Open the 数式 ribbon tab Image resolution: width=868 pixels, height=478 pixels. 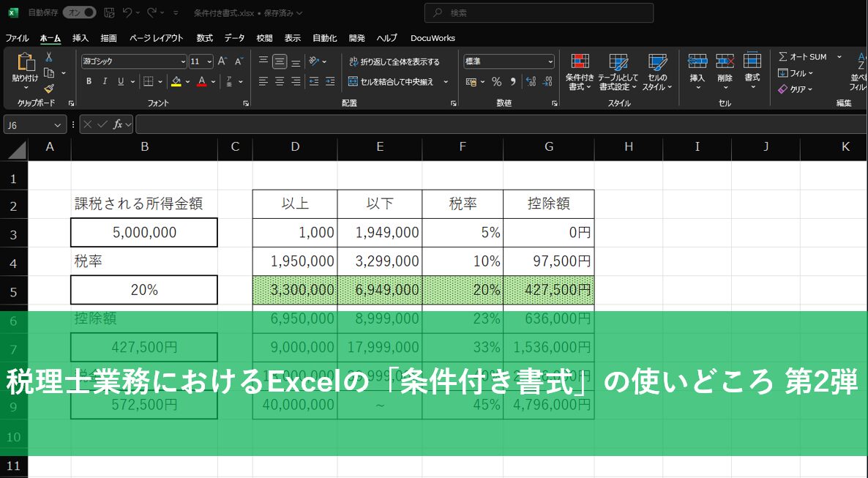pyautogui.click(x=204, y=38)
